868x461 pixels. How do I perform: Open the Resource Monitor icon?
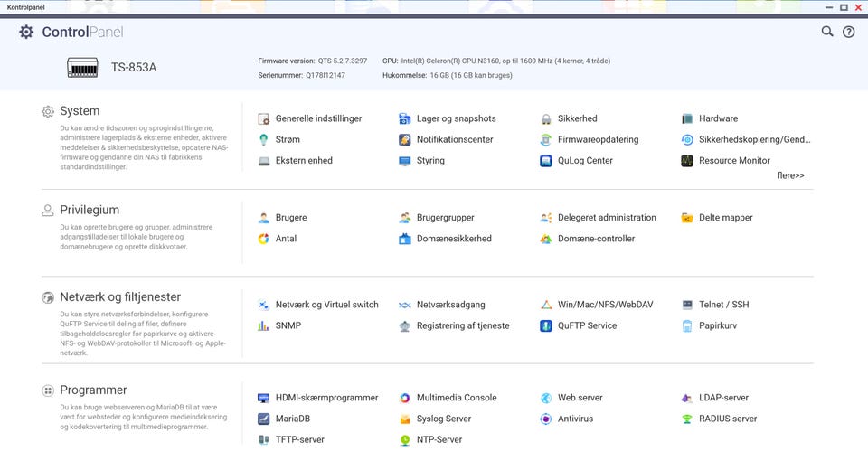click(687, 161)
